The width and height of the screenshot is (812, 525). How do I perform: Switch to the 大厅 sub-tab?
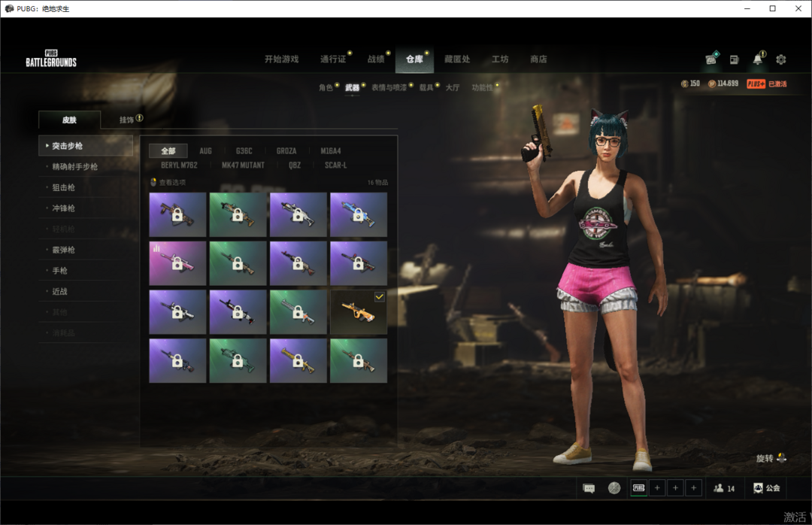pyautogui.click(x=453, y=87)
